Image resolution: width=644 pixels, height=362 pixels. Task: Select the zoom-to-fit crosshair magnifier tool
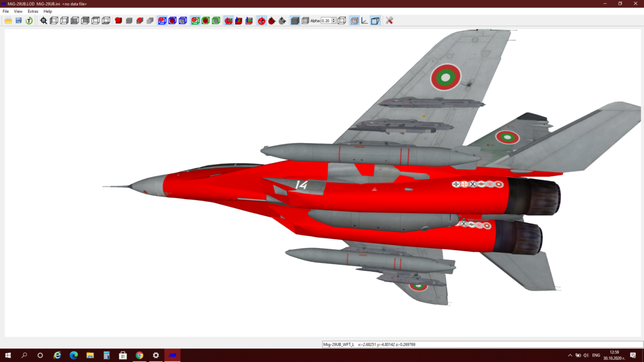pos(44,21)
